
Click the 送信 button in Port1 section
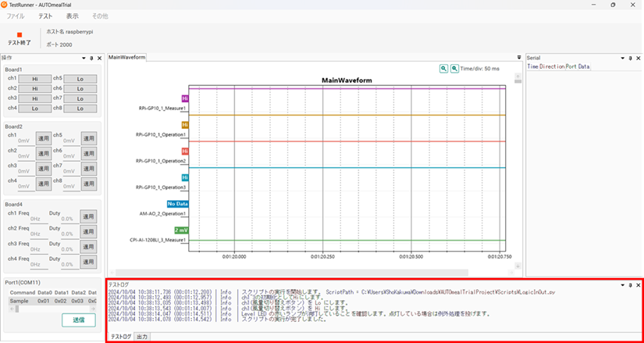(78, 320)
